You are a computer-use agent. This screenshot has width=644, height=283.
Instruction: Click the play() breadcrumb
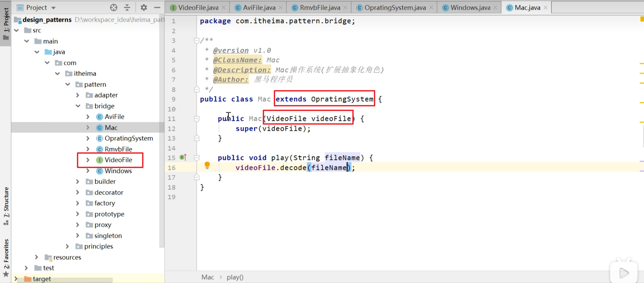pyautogui.click(x=235, y=277)
